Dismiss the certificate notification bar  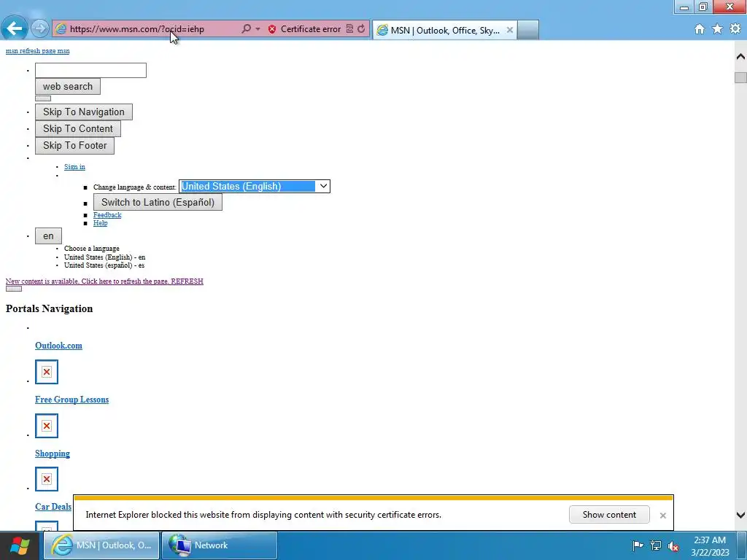click(662, 516)
